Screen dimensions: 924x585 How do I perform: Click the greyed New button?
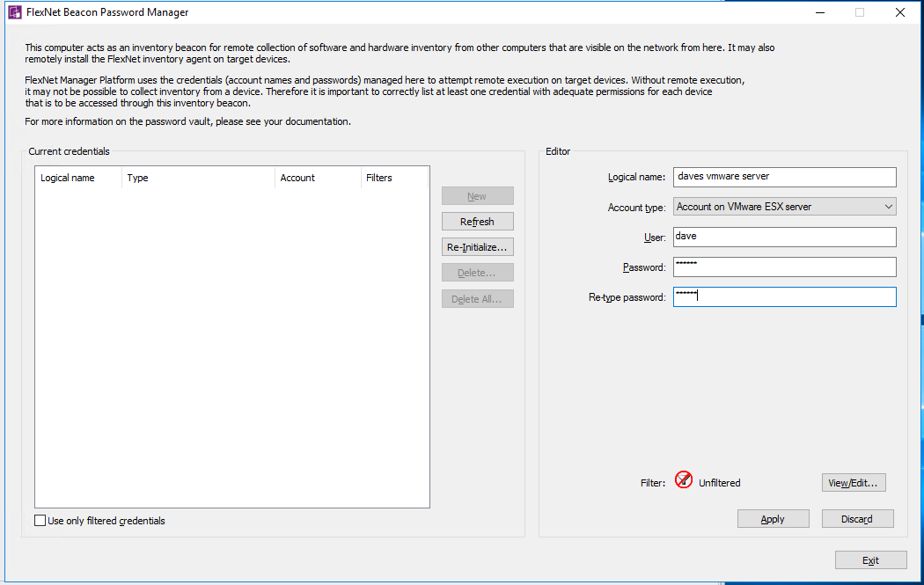pyautogui.click(x=477, y=195)
